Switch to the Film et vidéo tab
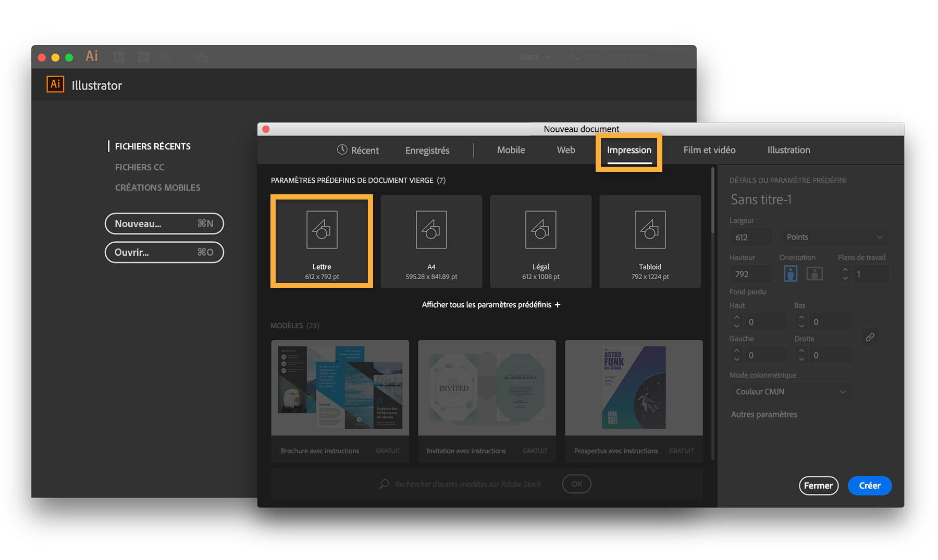The height and width of the screenshot is (560, 938). [x=710, y=150]
